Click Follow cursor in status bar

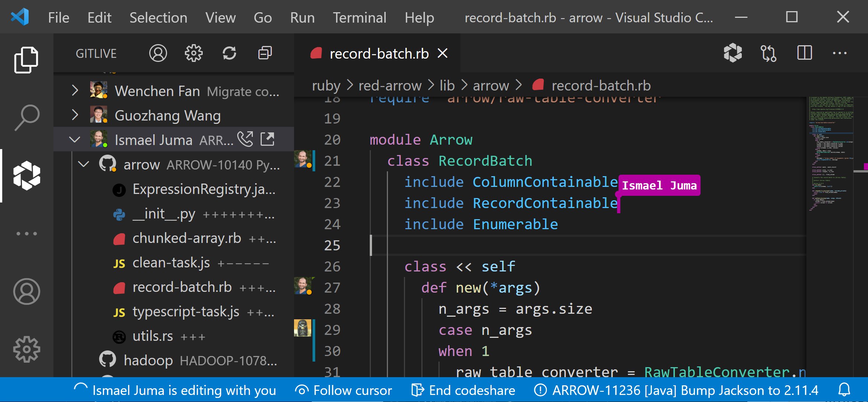[343, 390]
